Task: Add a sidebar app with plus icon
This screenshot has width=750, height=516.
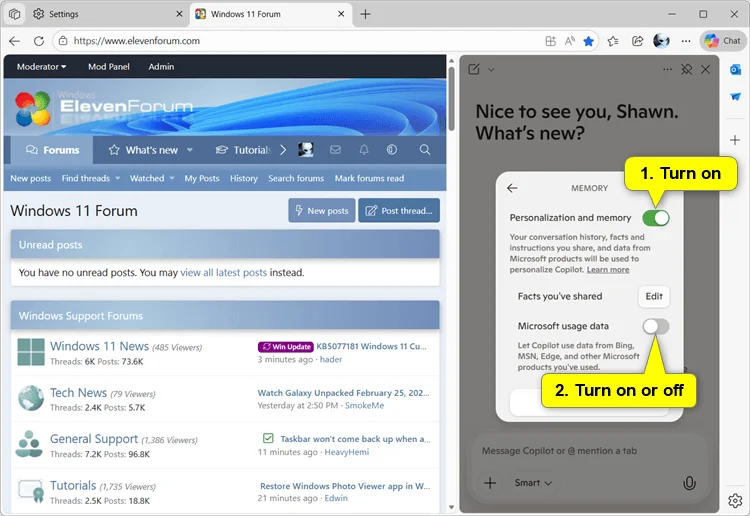Action: point(735,140)
